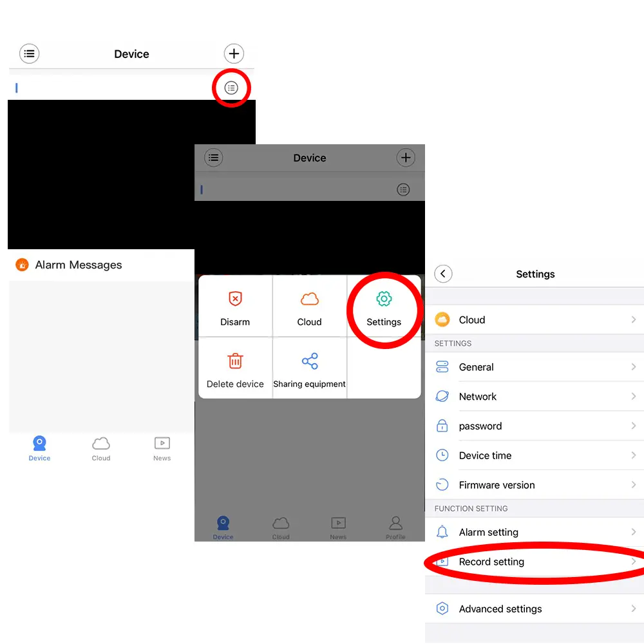Open the password settings entry

click(x=535, y=426)
